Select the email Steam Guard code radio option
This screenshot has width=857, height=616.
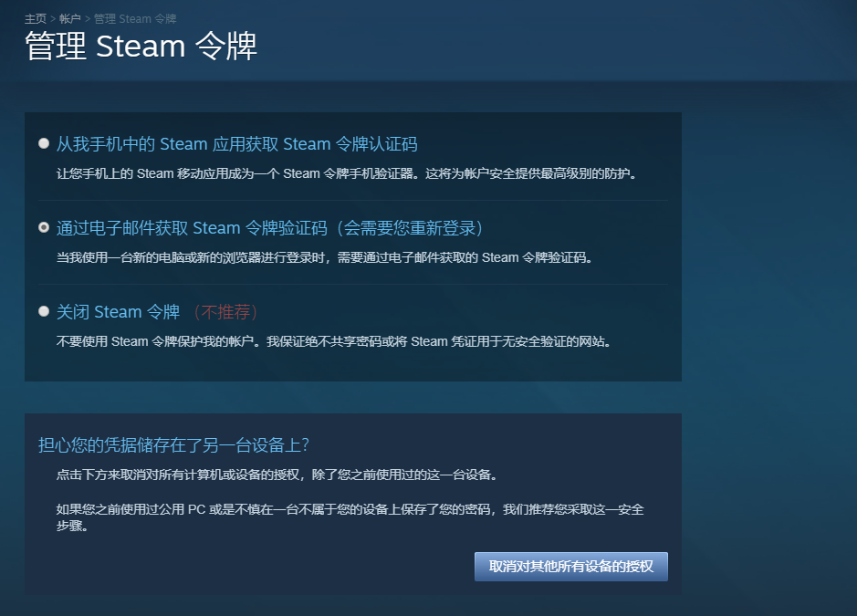(x=44, y=227)
